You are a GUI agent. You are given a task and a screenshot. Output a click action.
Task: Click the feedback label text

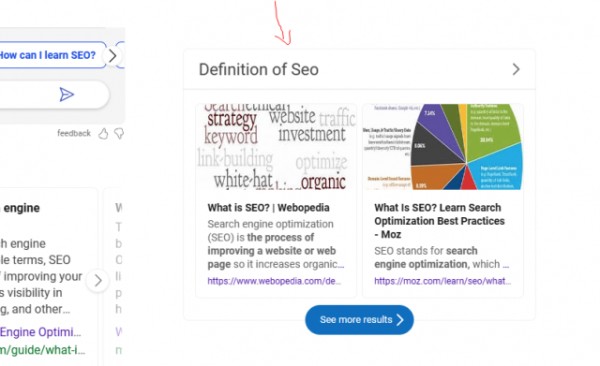[74, 133]
